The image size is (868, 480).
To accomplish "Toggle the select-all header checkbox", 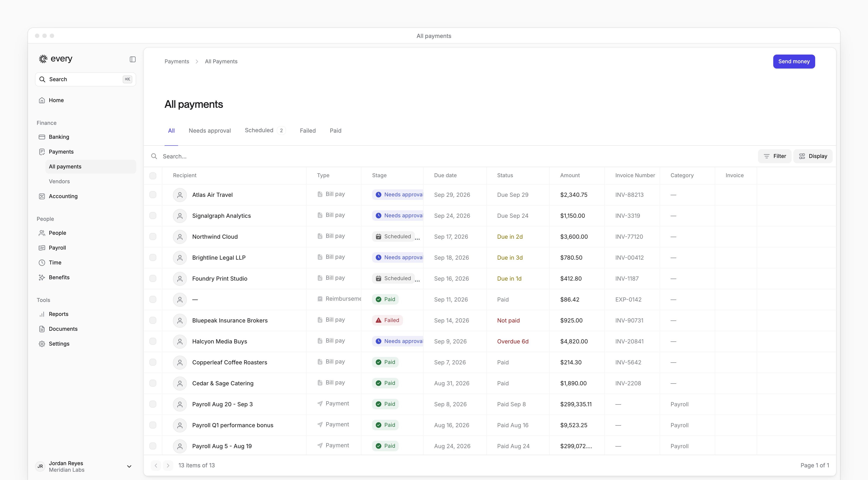I will pos(153,176).
